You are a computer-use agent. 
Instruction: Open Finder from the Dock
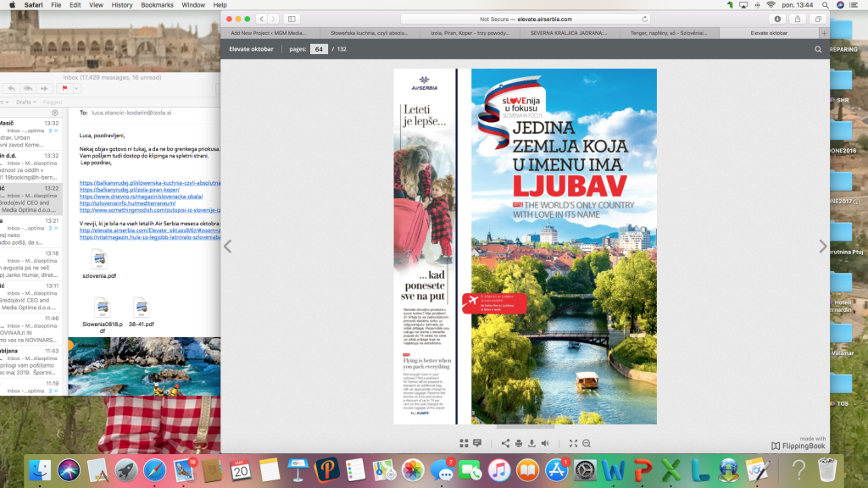pos(39,471)
